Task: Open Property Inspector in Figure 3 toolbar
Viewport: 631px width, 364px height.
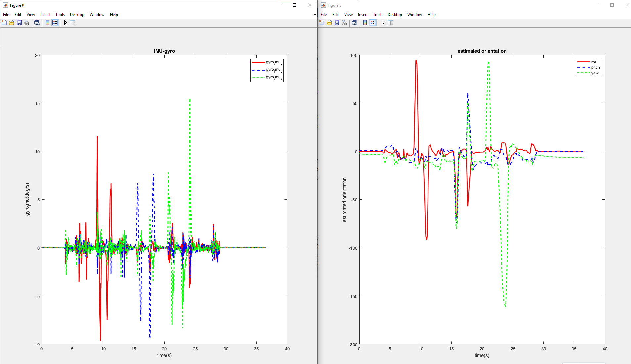Action: pyautogui.click(x=390, y=23)
